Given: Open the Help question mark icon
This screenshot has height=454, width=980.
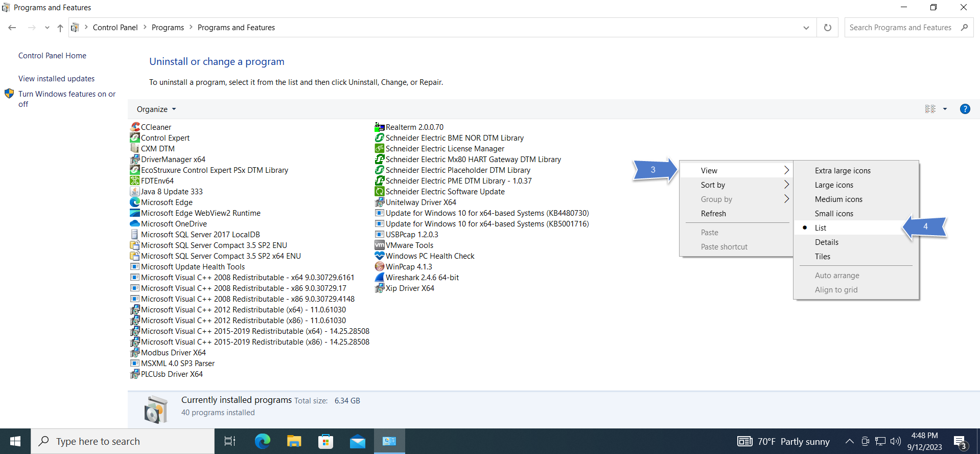Looking at the screenshot, I should pyautogui.click(x=965, y=109).
